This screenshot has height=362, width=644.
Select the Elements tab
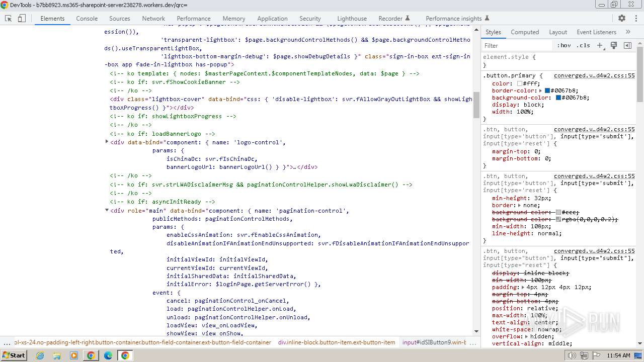tap(52, 18)
